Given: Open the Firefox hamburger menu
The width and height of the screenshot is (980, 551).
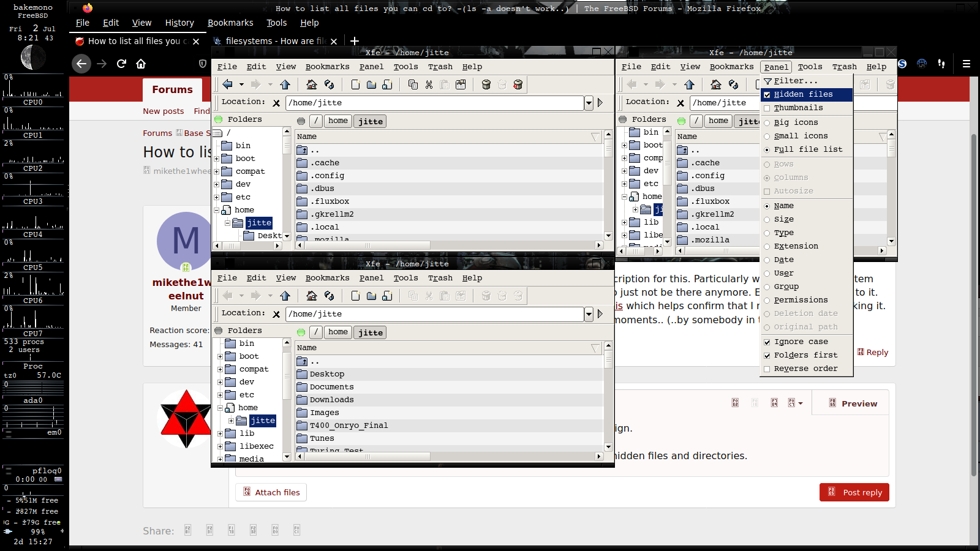Looking at the screenshot, I should (x=966, y=64).
